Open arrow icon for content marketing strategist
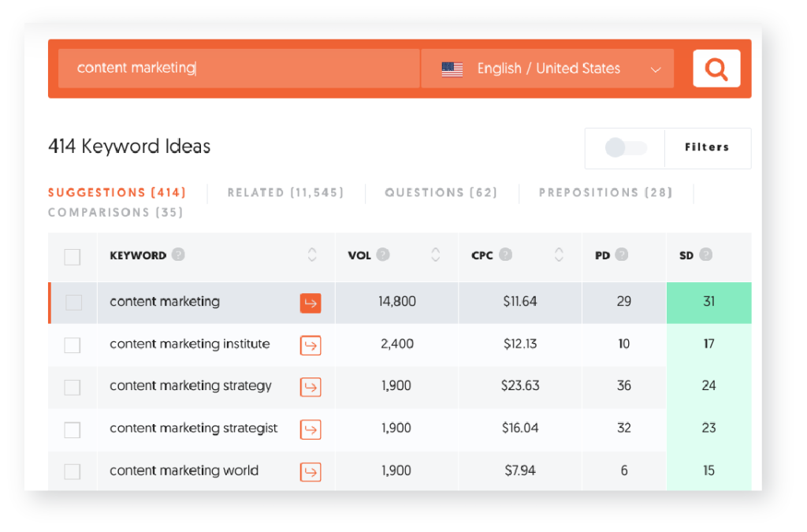Image resolution: width=807 pixels, height=532 pixels. (311, 430)
